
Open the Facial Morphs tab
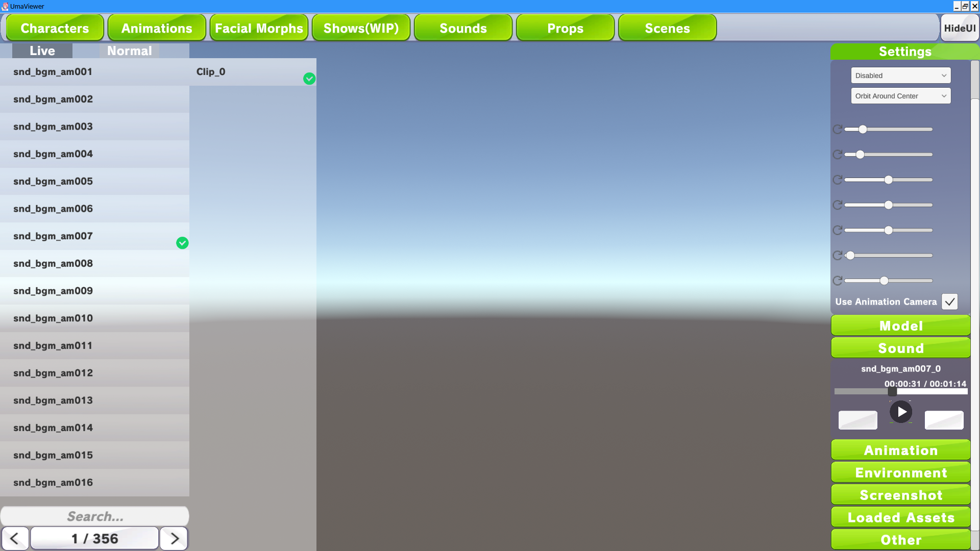coord(259,28)
